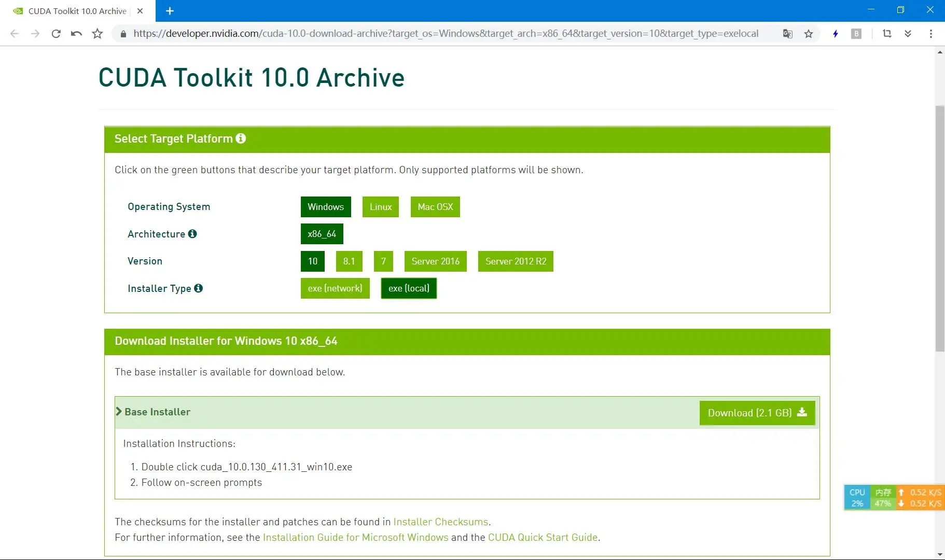Choose Server 2016 version

point(436,261)
